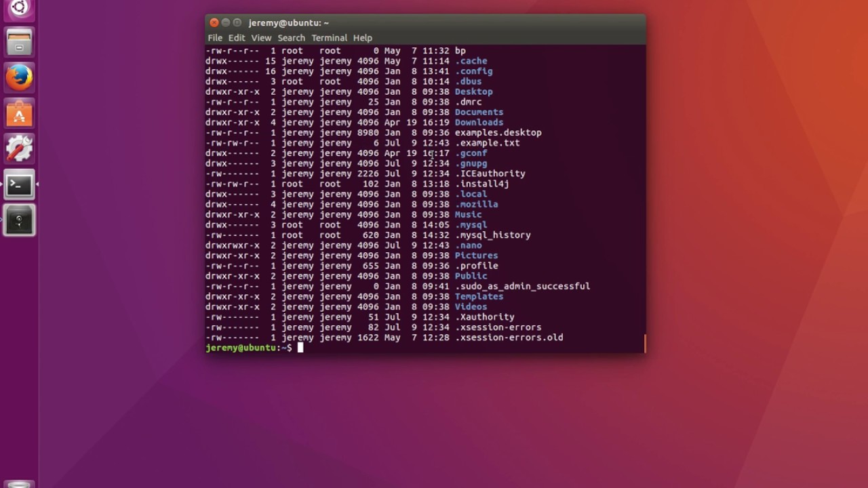Click the '.gconf' directory name
This screenshot has height=488, width=868.
pyautogui.click(x=471, y=153)
